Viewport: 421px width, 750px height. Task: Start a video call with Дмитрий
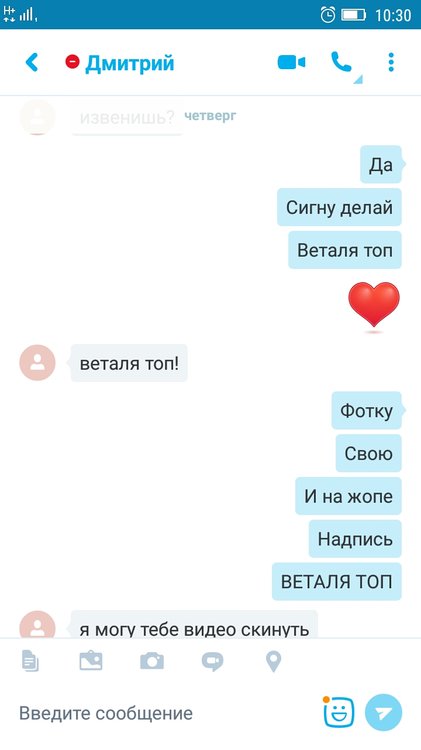[x=291, y=63]
